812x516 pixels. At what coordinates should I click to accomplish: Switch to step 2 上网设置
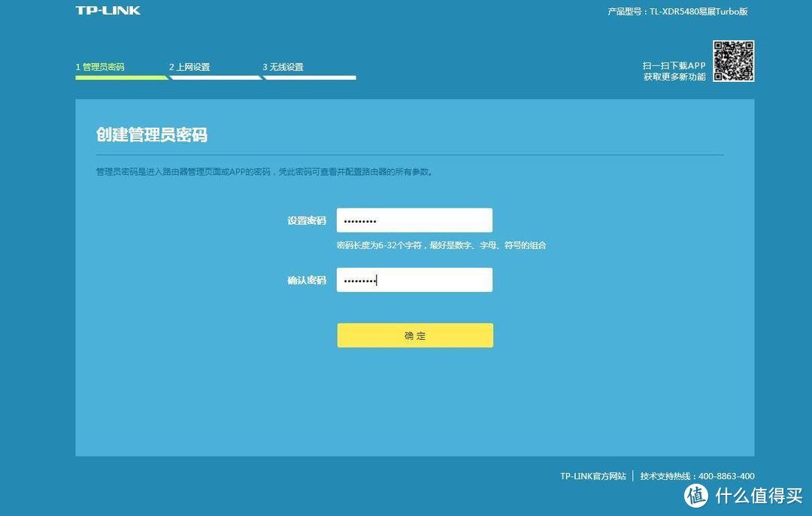click(x=189, y=66)
